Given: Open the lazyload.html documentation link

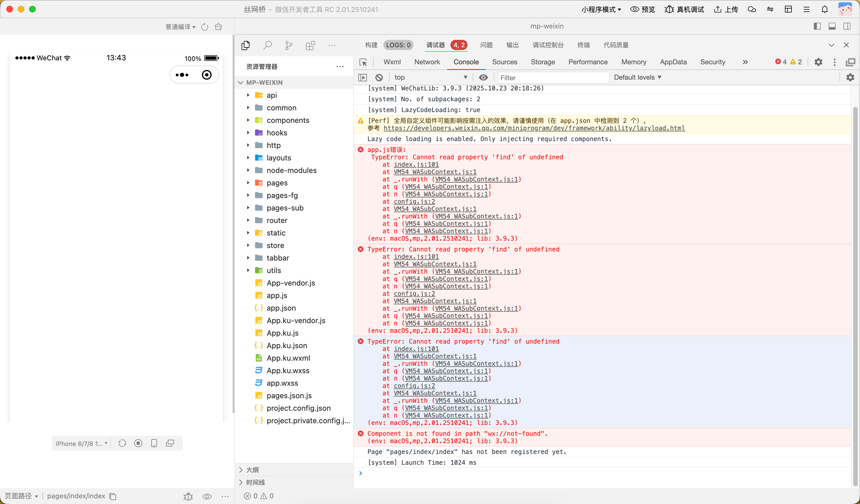Looking at the screenshot, I should [534, 128].
